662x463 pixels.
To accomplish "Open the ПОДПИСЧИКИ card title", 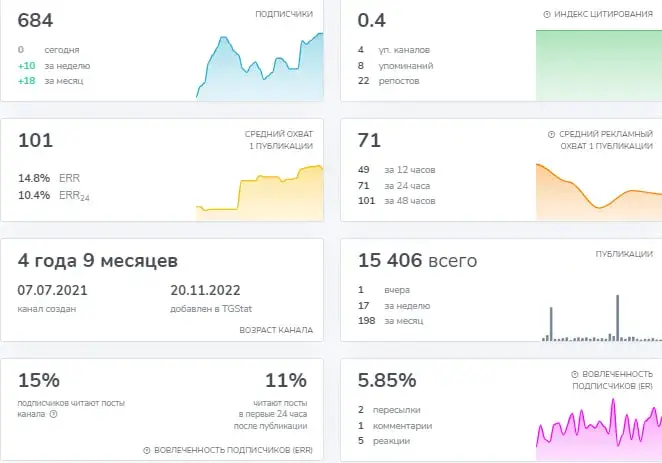I will point(284,14).
